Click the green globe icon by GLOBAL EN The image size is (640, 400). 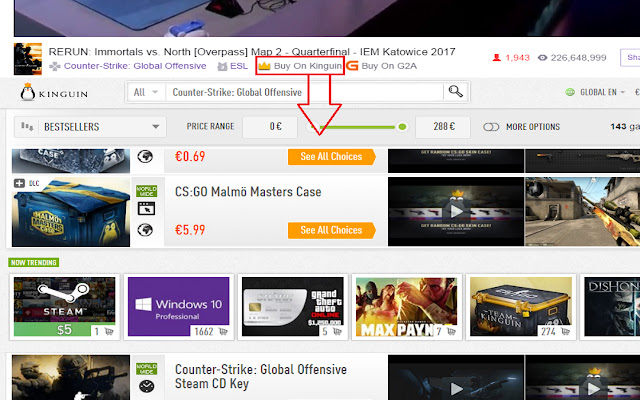click(x=570, y=92)
